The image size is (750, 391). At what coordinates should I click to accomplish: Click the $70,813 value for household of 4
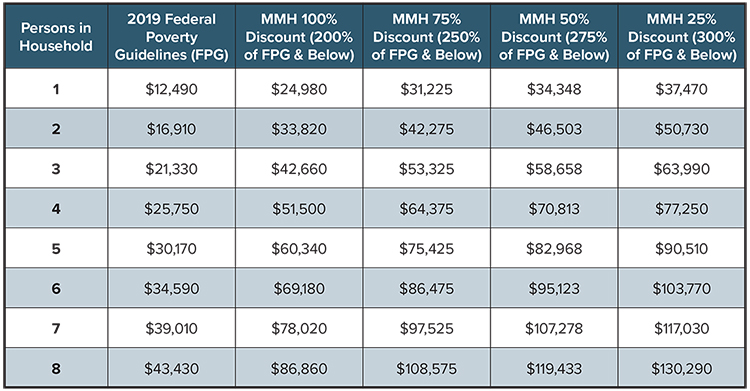554,209
